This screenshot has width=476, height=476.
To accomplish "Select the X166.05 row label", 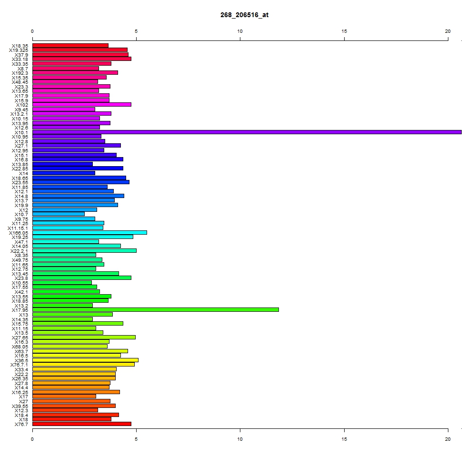I will pyautogui.click(x=19, y=233).
